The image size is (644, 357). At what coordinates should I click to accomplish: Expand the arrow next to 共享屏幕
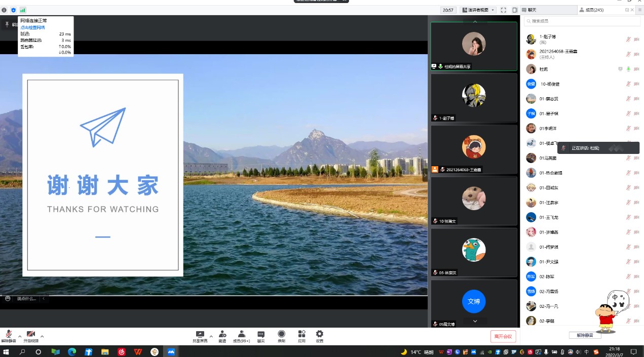pyautogui.click(x=211, y=336)
